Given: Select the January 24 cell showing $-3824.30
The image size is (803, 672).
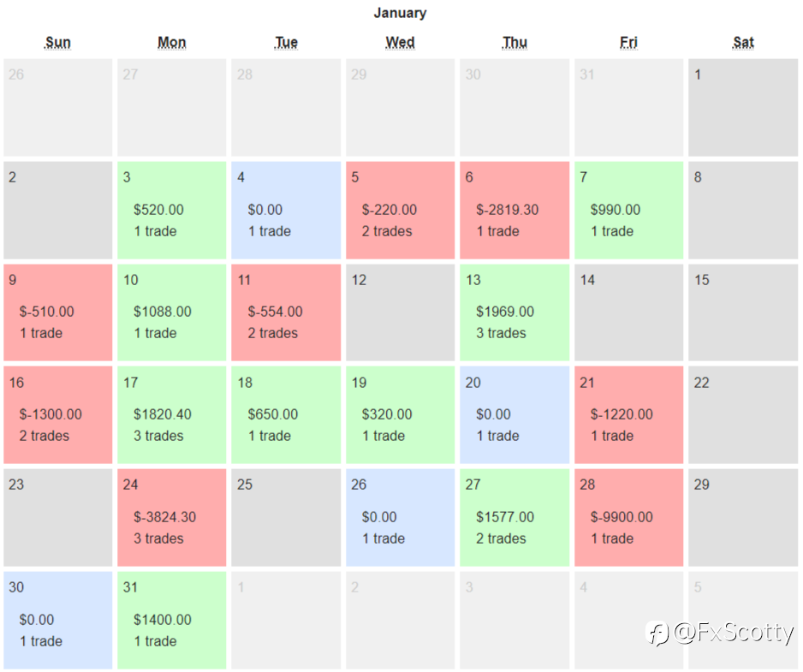Looking at the screenshot, I should (171, 517).
